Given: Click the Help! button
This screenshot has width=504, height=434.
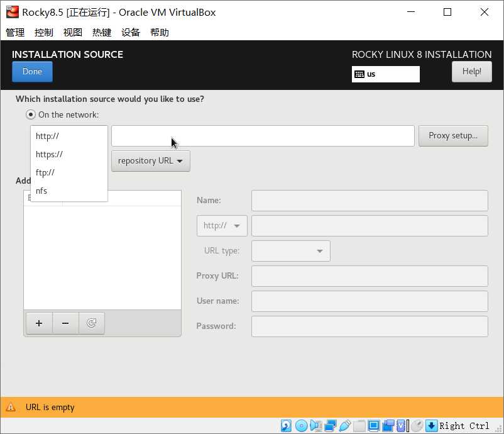Looking at the screenshot, I should (471, 72).
